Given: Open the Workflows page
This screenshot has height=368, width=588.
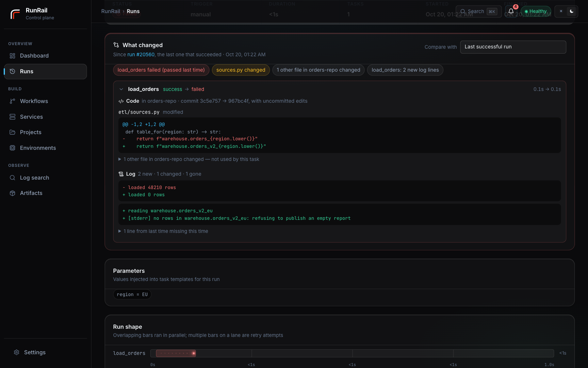Looking at the screenshot, I should coord(45,101).
